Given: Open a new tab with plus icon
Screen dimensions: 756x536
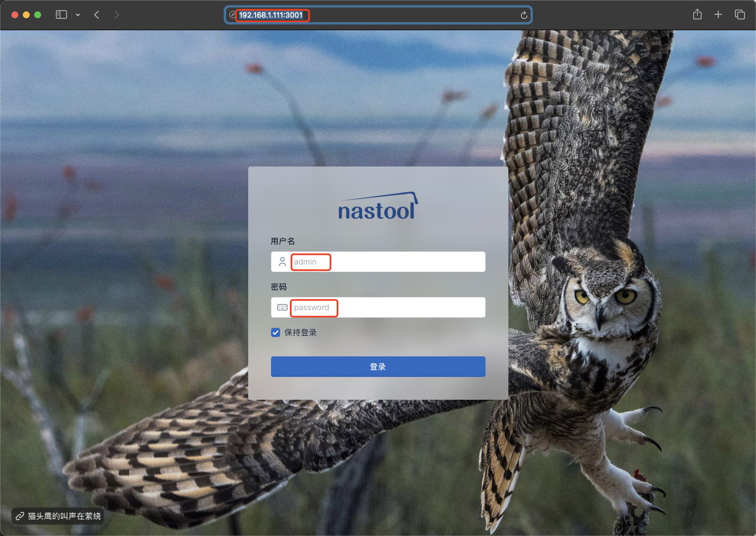Looking at the screenshot, I should pyautogui.click(x=718, y=15).
